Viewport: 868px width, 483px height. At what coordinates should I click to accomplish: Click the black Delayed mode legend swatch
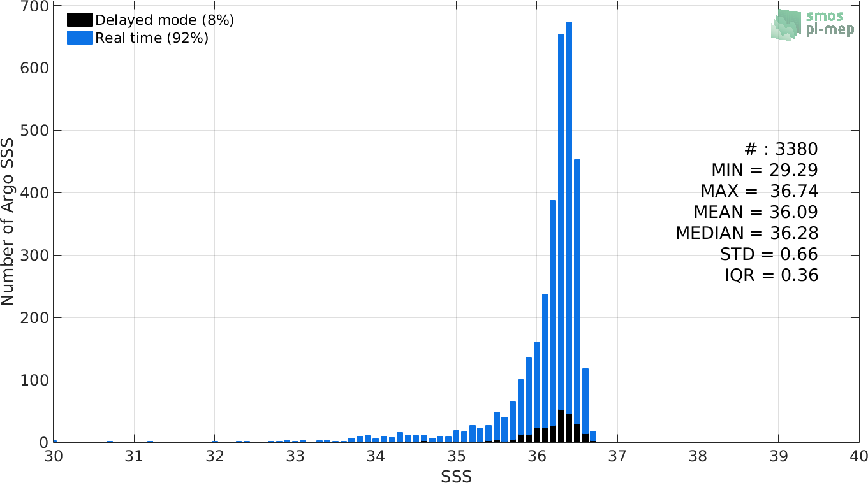pos(80,20)
